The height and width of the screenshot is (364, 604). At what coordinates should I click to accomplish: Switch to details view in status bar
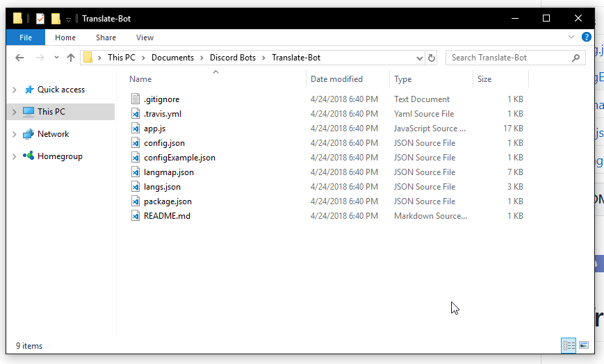point(569,345)
